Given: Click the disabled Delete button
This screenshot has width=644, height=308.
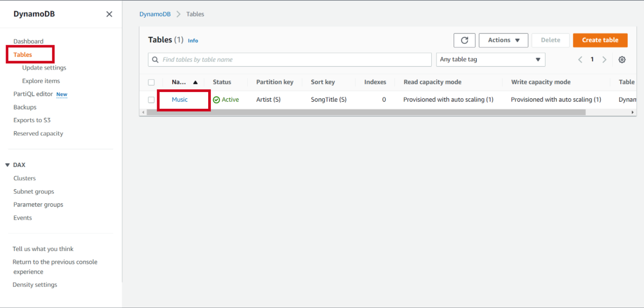Looking at the screenshot, I should 551,40.
